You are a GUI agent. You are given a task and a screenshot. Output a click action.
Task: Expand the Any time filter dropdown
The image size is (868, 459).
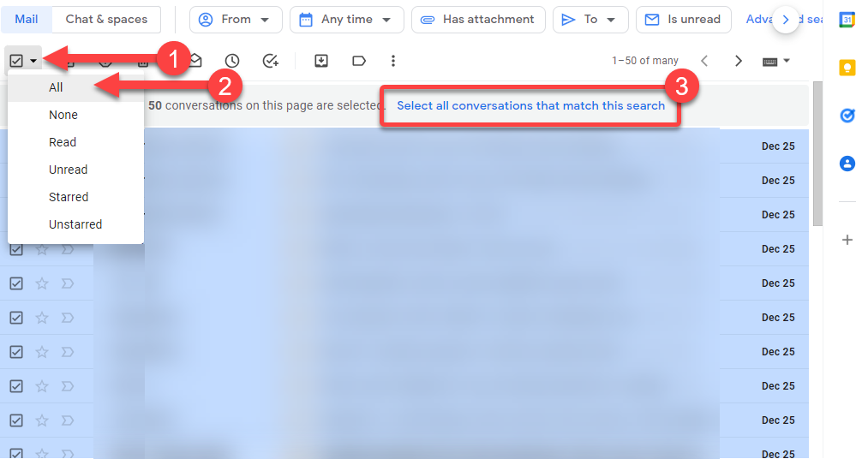coord(347,20)
